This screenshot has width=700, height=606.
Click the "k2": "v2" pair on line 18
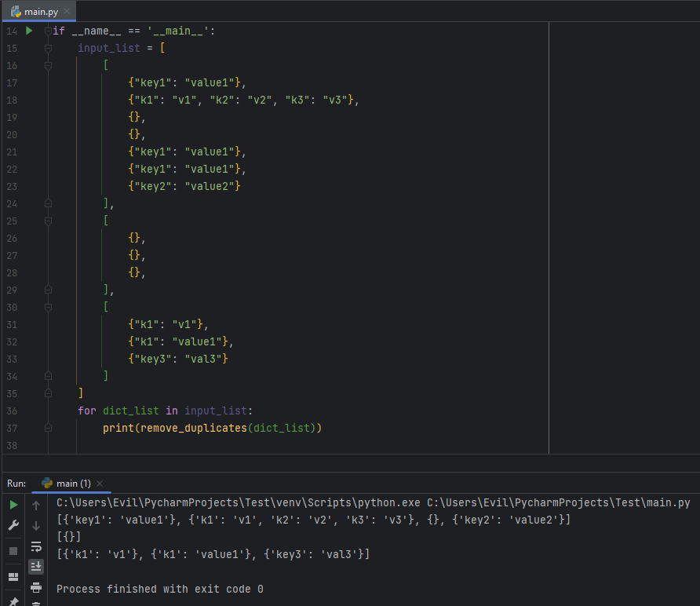coord(241,100)
